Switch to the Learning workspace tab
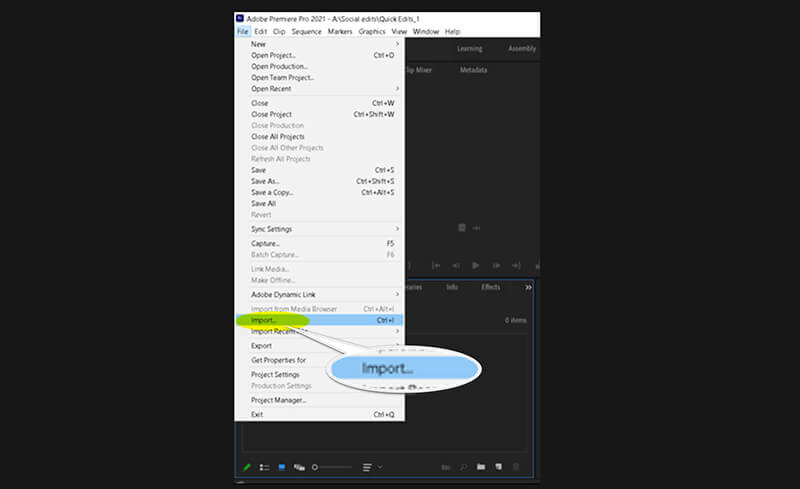800x489 pixels. (469, 48)
